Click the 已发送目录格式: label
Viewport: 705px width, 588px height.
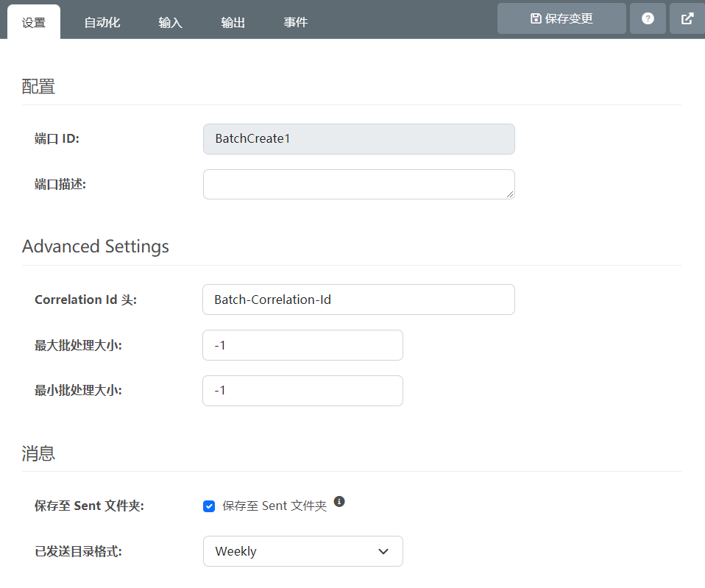pos(78,551)
